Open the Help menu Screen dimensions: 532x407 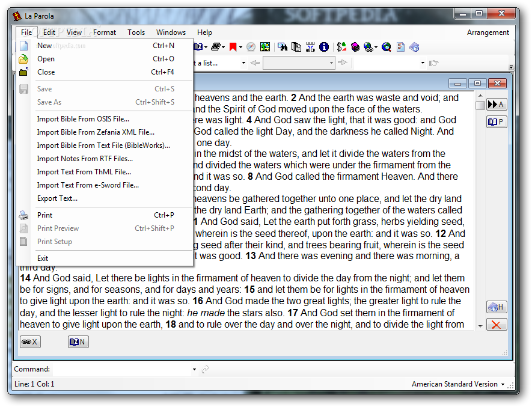pos(204,32)
